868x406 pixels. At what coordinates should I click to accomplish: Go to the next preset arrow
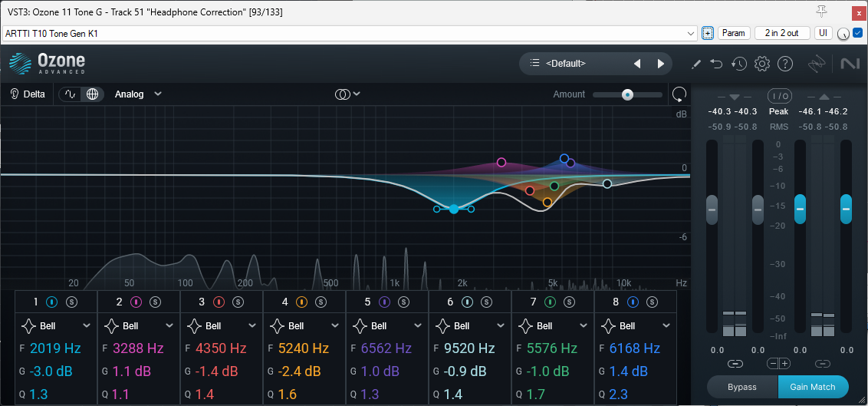pos(661,64)
